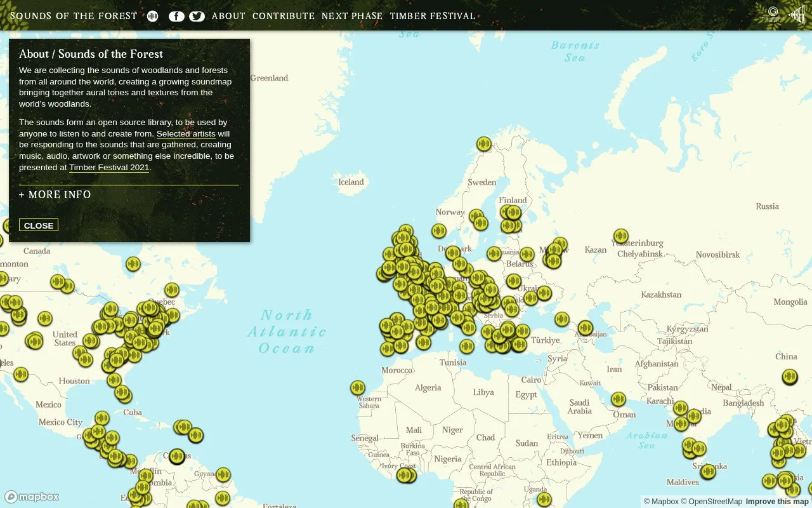Open the sound marker south of Tunisia's coast in Mediterranean
Image resolution: width=812 pixels, height=508 pixels.
pos(467,346)
